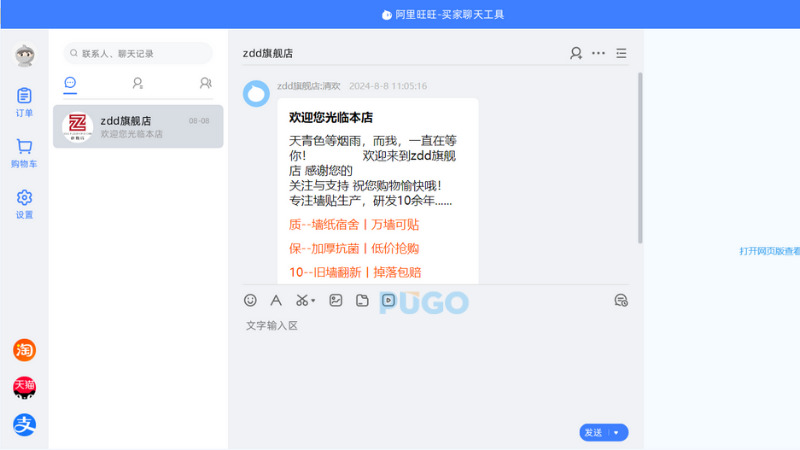This screenshot has width=800, height=450.
Task: Click the contacts and chat search box
Action: [138, 53]
